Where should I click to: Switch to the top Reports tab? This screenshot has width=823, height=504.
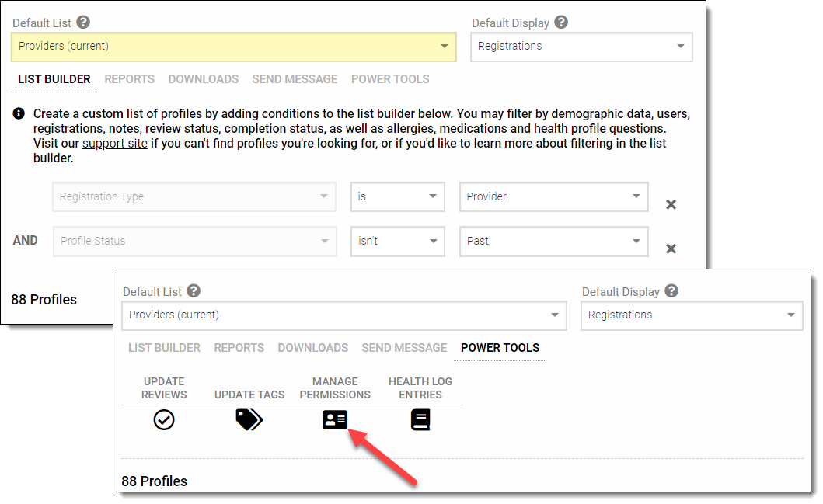coord(129,79)
